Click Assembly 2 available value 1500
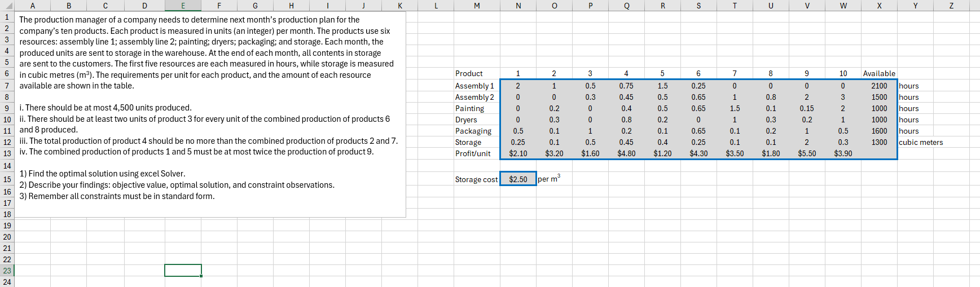 click(x=879, y=97)
